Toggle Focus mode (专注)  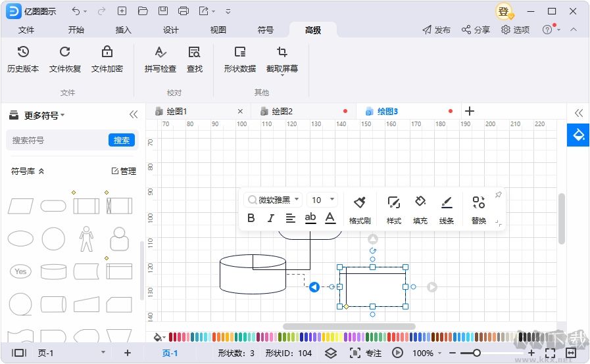[x=365, y=353]
